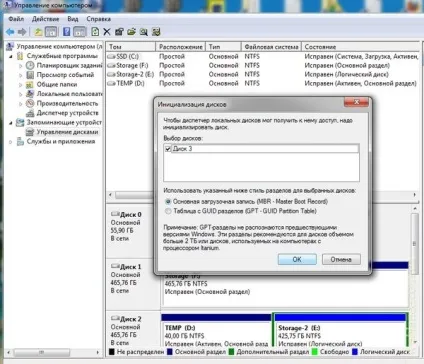The image size is (424, 364).
Task: Click the volume list left scroll arrow
Action: pos(110,195)
